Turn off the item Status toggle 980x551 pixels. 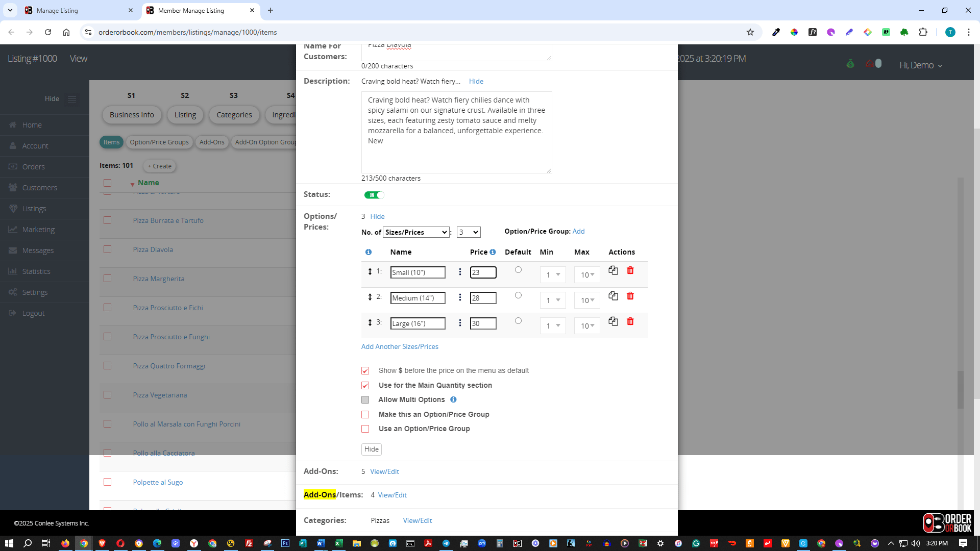tap(374, 195)
